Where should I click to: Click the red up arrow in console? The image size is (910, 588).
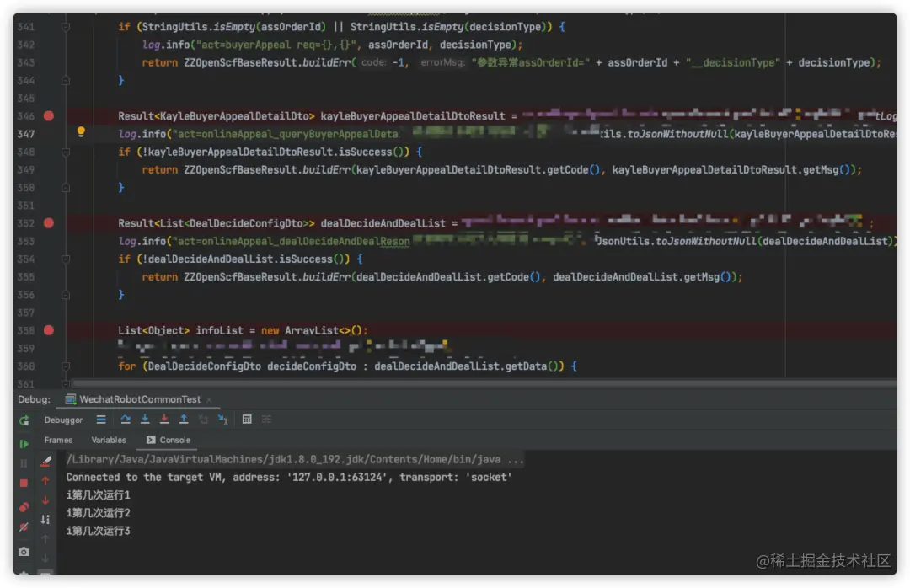45,481
